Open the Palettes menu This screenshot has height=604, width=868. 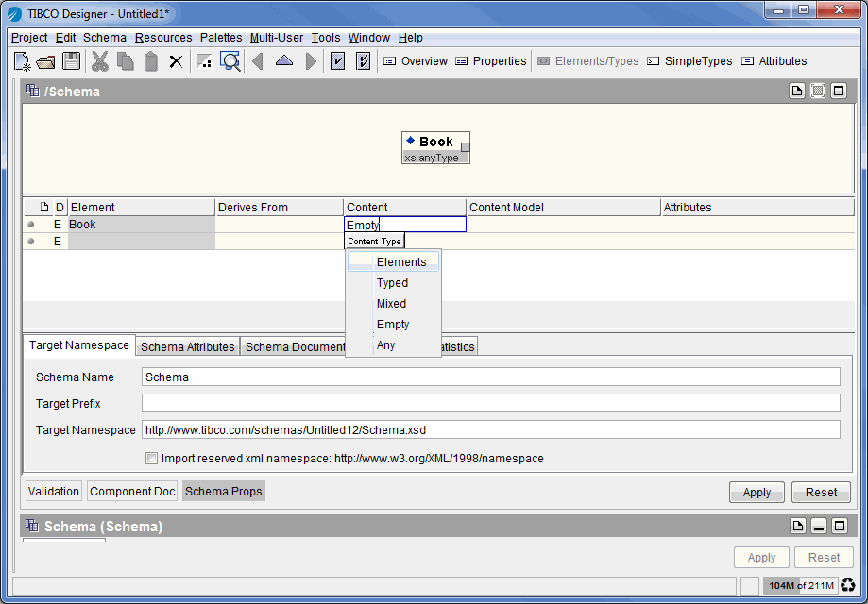[x=221, y=38]
